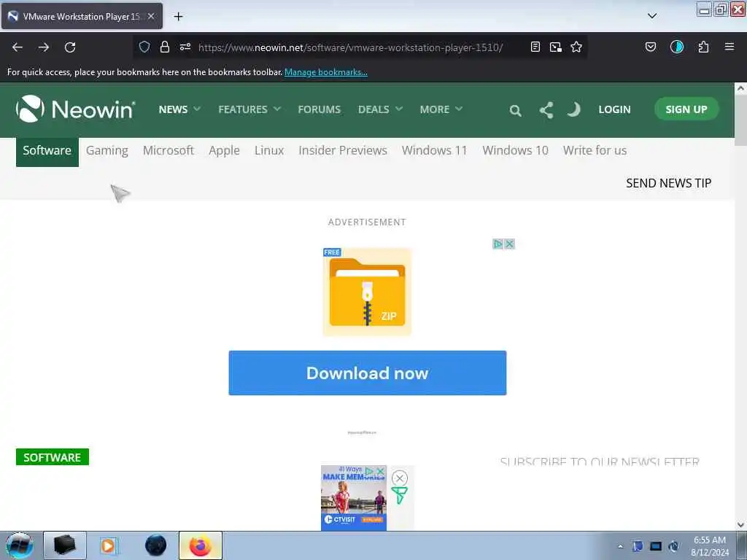Open the media player taskbar icon
747x560 pixels.
click(108, 545)
